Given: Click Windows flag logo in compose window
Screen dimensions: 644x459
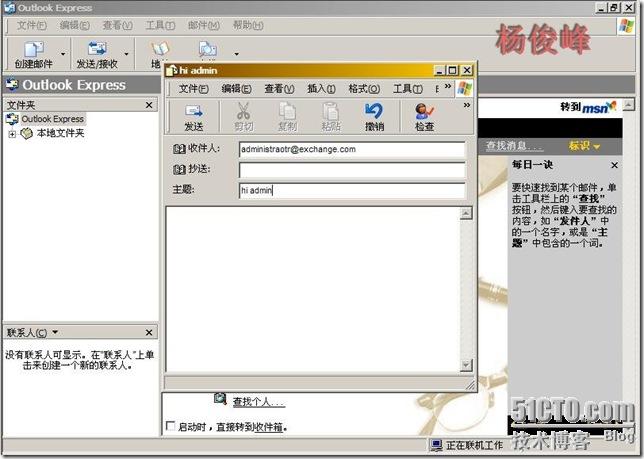Looking at the screenshot, I should [x=465, y=88].
